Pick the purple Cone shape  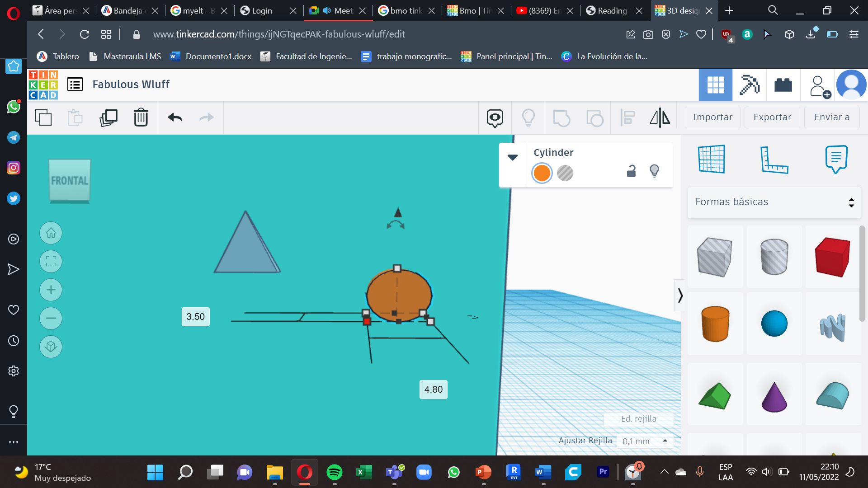774,397
